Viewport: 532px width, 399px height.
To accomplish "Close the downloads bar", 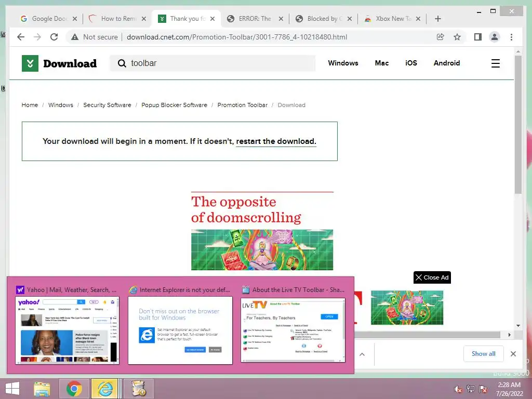I will (513, 354).
